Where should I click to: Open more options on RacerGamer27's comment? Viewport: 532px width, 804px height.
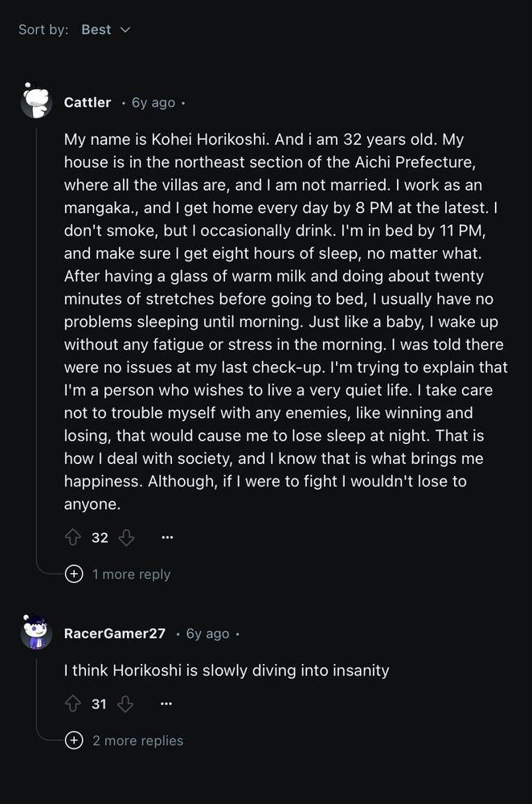[x=166, y=703]
